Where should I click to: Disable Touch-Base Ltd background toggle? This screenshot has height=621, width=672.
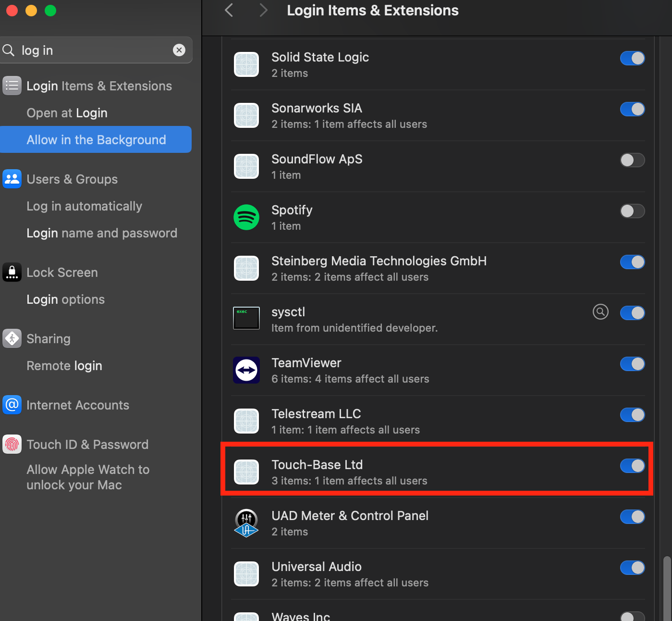coord(632,466)
